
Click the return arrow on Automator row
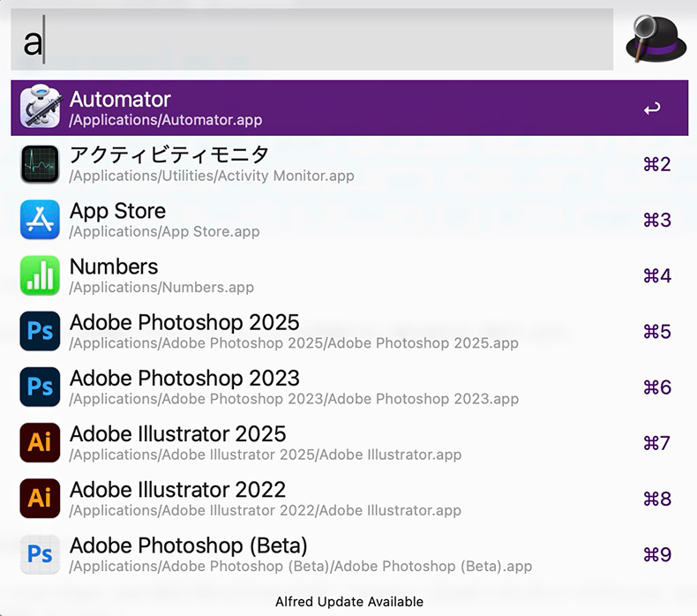click(x=652, y=108)
